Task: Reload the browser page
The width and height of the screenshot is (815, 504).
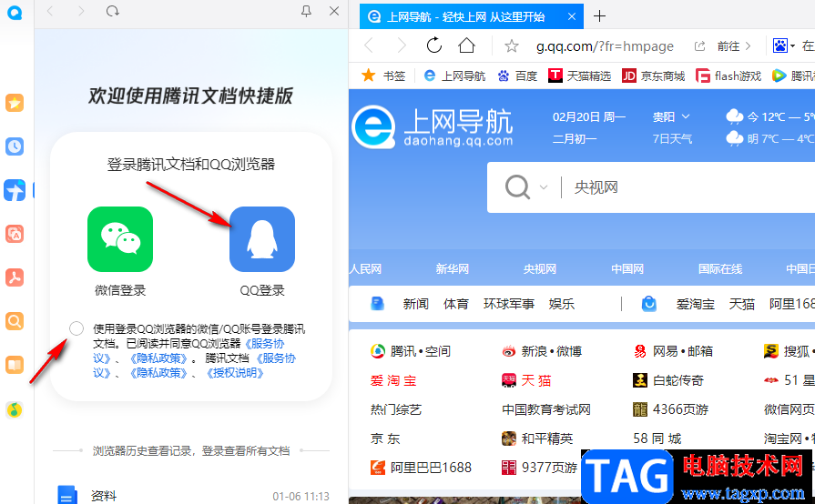Action: coord(434,45)
